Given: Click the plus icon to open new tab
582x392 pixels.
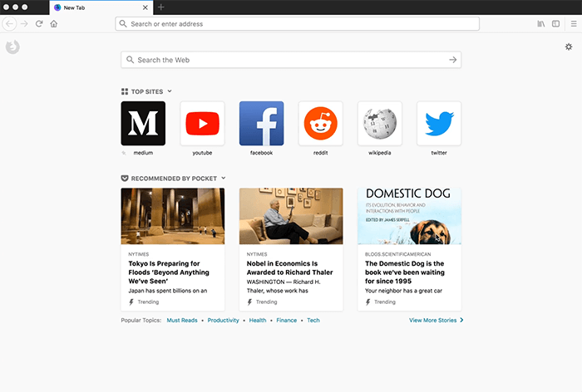Looking at the screenshot, I should click(x=161, y=7).
